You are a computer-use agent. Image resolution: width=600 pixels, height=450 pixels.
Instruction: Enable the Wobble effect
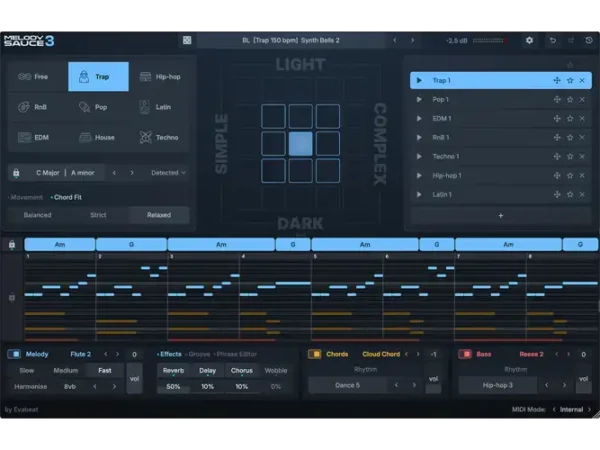tap(276, 371)
